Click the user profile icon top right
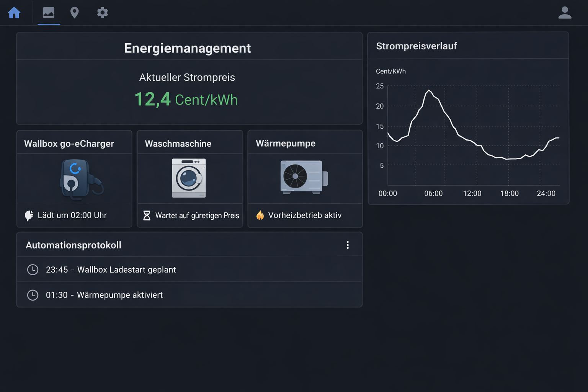 pos(565,13)
